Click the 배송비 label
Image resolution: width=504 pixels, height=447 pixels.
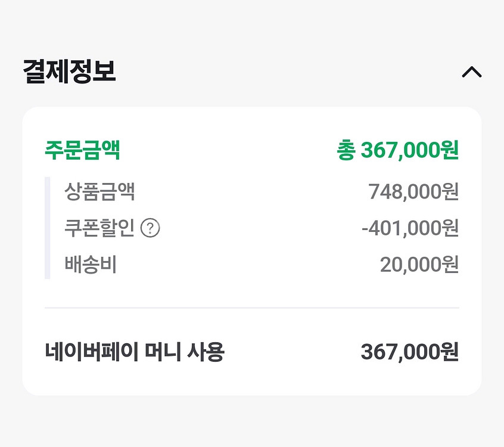coord(91,264)
